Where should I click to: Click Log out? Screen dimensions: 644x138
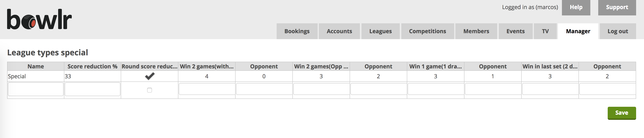[x=618, y=31]
